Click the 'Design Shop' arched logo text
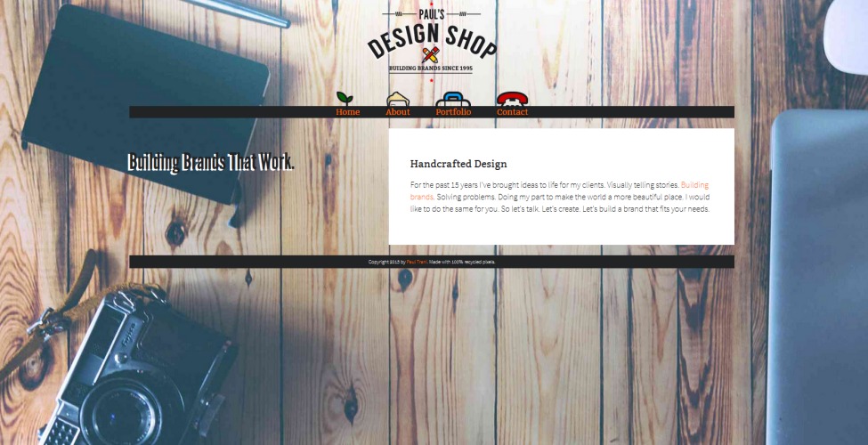 pos(432,42)
